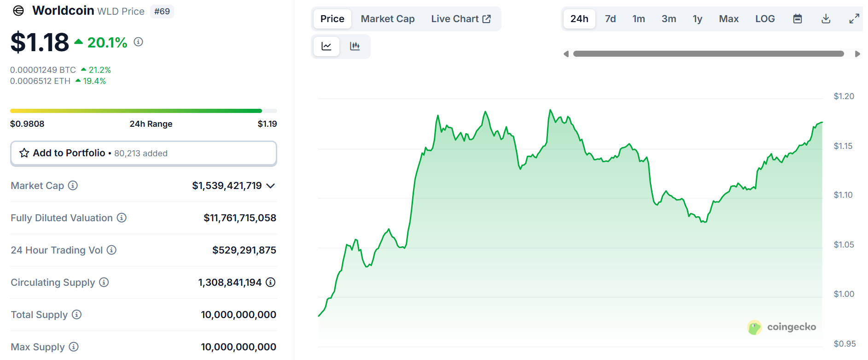Open the calendar date range picker
This screenshot has width=868, height=360.
[x=798, y=19]
